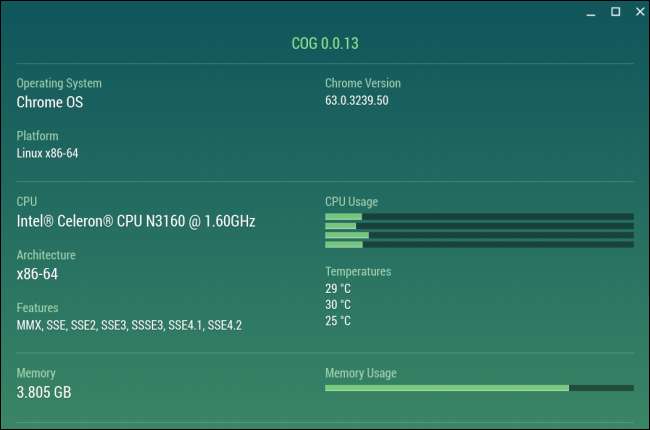Minimize the COG window
650x430 pixels.
[x=591, y=12]
